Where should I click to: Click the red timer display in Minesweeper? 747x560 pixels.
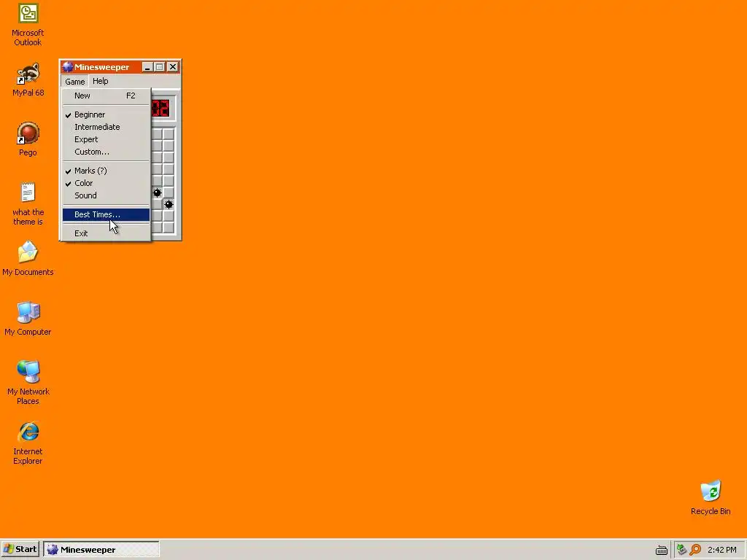click(160, 109)
